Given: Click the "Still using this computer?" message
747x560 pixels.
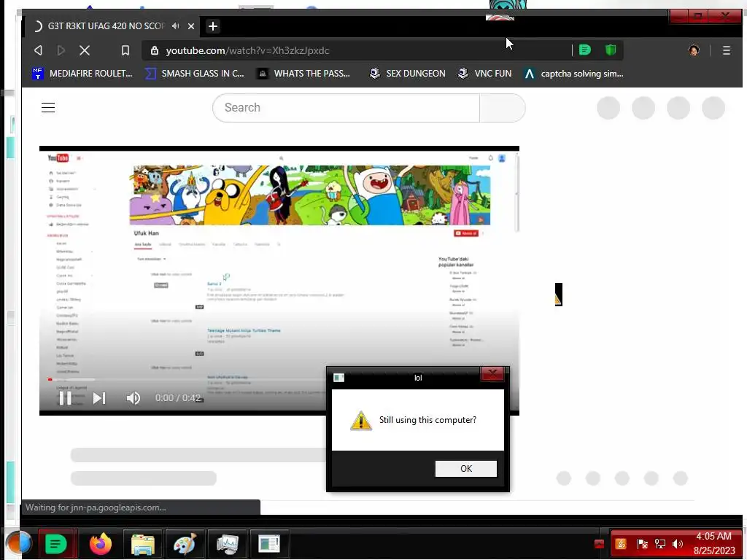Looking at the screenshot, I should [x=427, y=420].
